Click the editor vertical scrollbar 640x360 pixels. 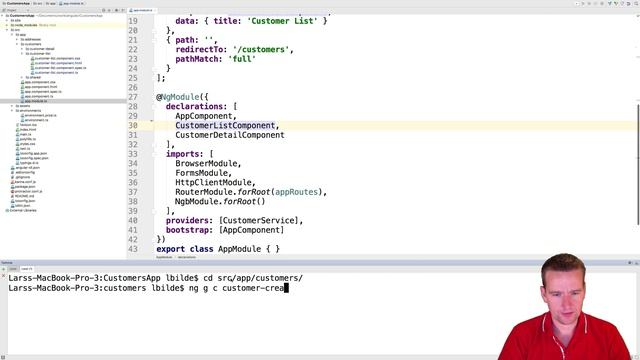coord(638,164)
